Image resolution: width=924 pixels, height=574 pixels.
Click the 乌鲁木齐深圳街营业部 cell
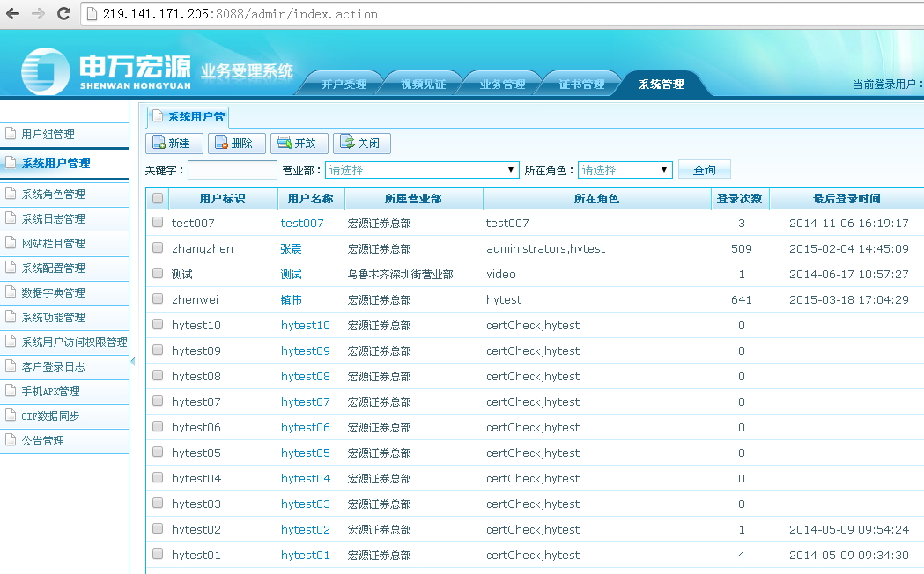coord(400,275)
